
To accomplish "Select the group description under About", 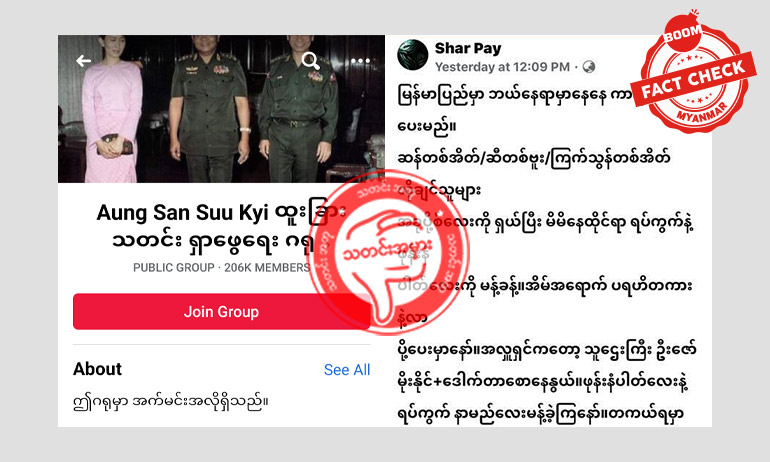I will pyautogui.click(x=170, y=403).
